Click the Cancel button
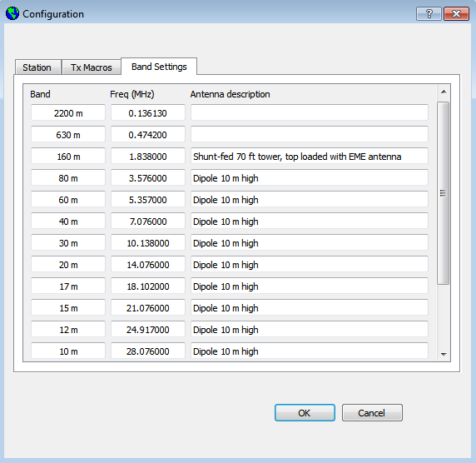The height and width of the screenshot is (463, 476). [372, 412]
